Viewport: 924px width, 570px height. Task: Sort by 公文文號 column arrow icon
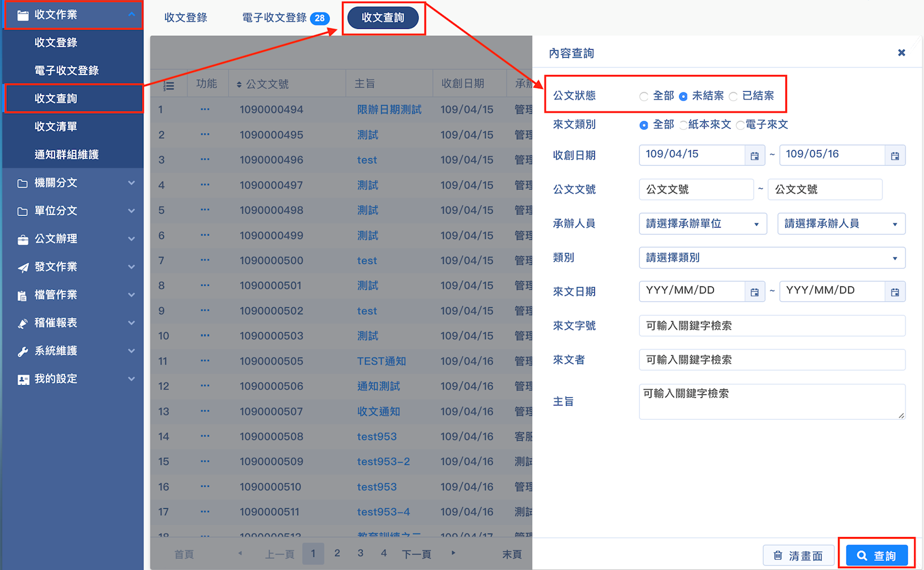tap(239, 85)
